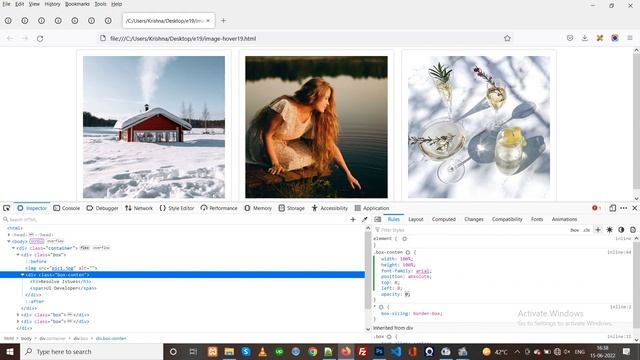Switch to the Inspector panel

coord(32,208)
